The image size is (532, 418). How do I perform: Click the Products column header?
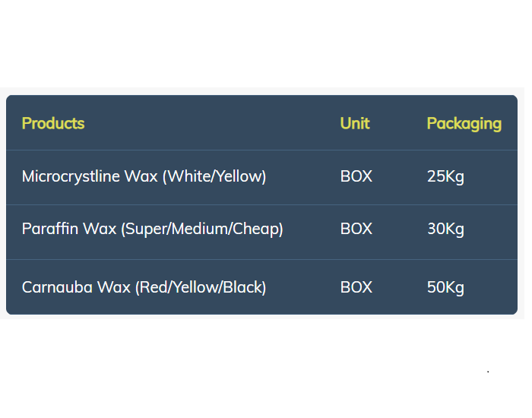point(53,123)
